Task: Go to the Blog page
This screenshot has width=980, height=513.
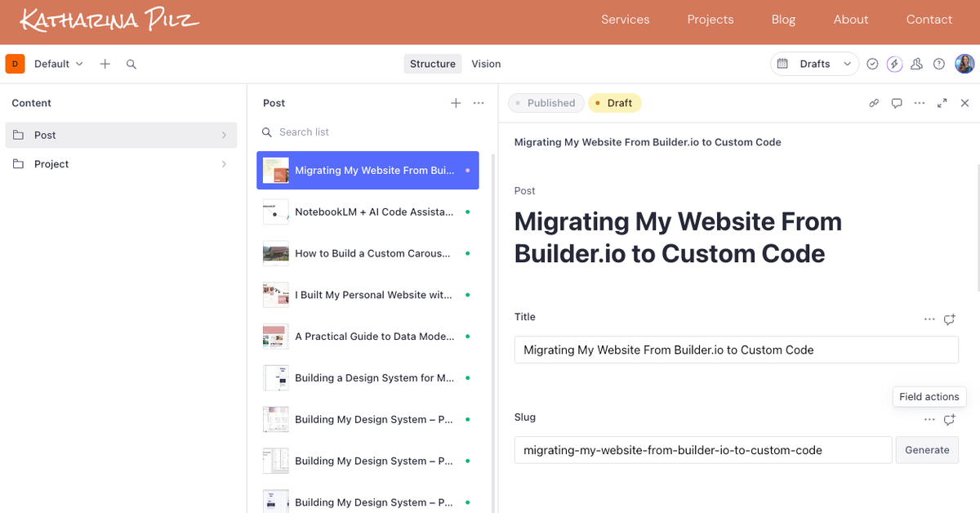Action: click(x=783, y=20)
